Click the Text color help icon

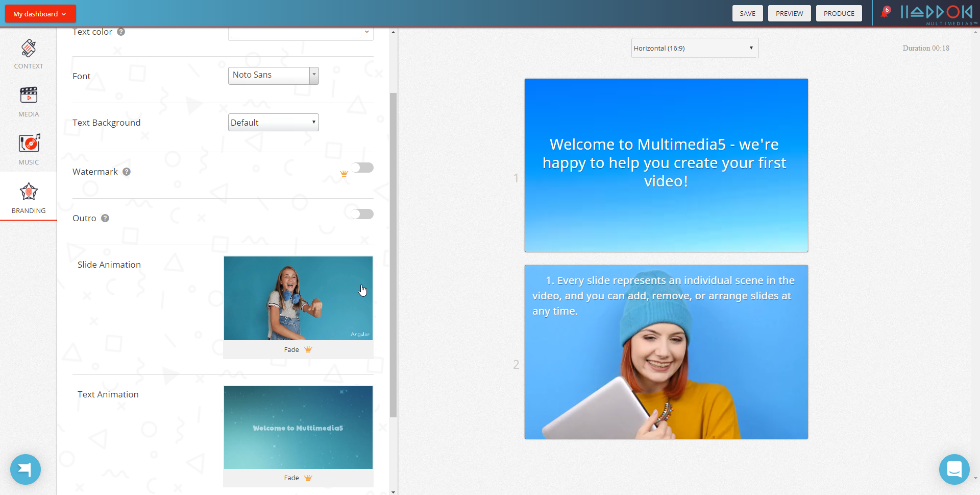pyautogui.click(x=121, y=32)
